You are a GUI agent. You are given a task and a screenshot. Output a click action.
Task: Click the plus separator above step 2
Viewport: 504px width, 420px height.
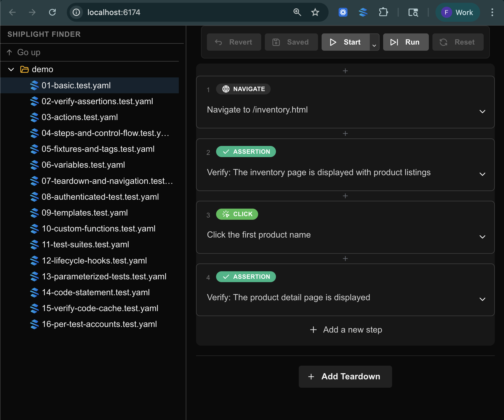[345, 133]
